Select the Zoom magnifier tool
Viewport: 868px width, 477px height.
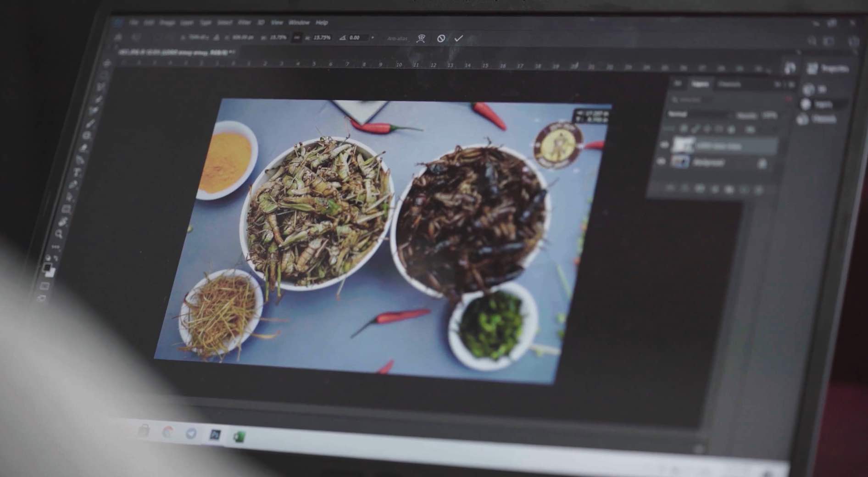pyautogui.click(x=59, y=234)
